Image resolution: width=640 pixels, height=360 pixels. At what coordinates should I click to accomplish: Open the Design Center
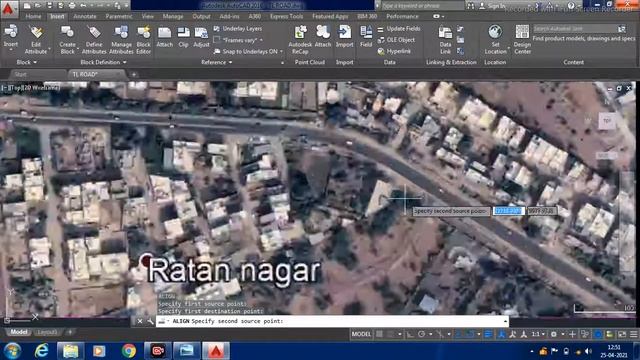click(x=522, y=40)
